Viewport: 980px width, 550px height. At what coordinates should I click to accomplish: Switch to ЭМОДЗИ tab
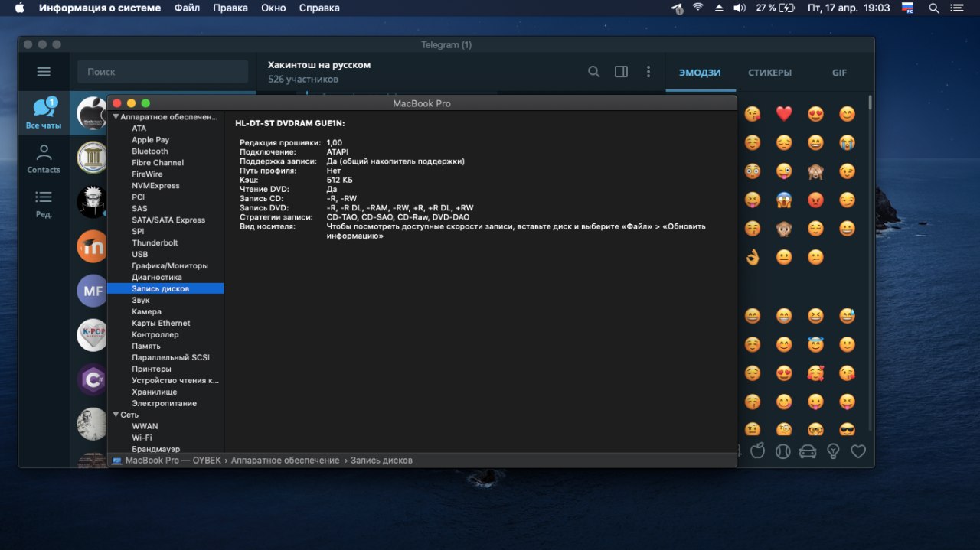(x=700, y=73)
